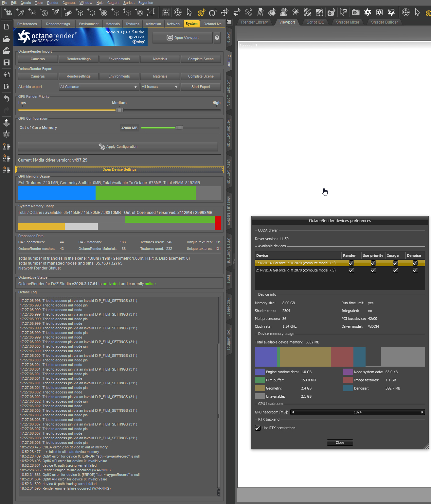Click the Blender 8G HD bridge icon

[x=6, y=158]
